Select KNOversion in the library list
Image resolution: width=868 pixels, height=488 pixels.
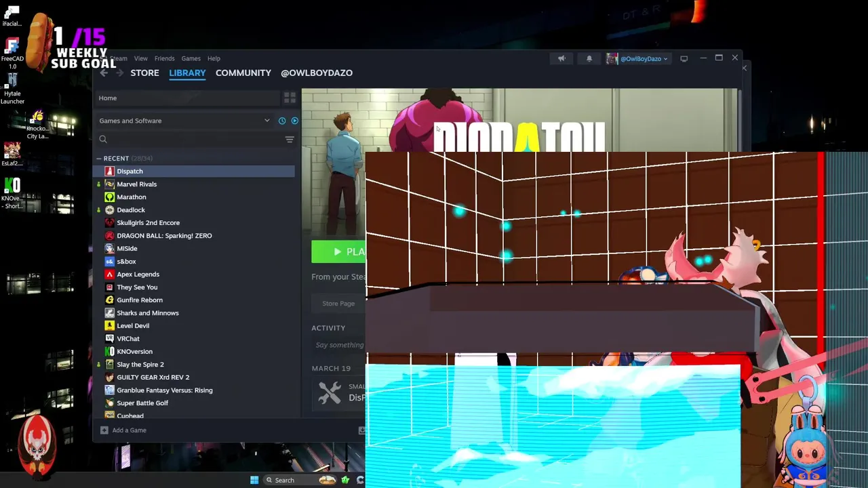(194, 352)
